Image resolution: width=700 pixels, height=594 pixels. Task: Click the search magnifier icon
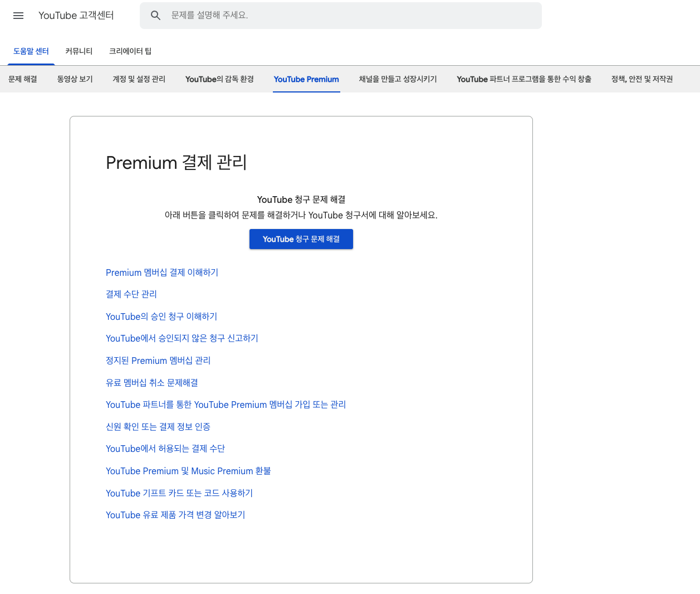(x=156, y=16)
